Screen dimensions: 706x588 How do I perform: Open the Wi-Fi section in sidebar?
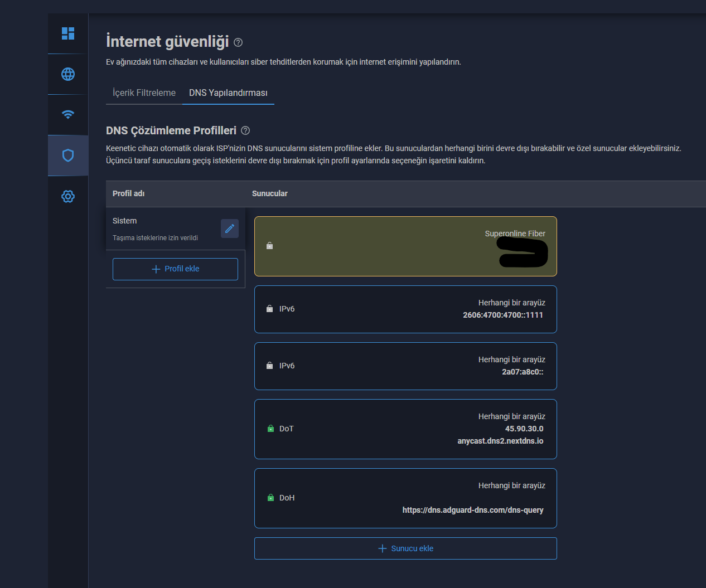[x=68, y=115]
